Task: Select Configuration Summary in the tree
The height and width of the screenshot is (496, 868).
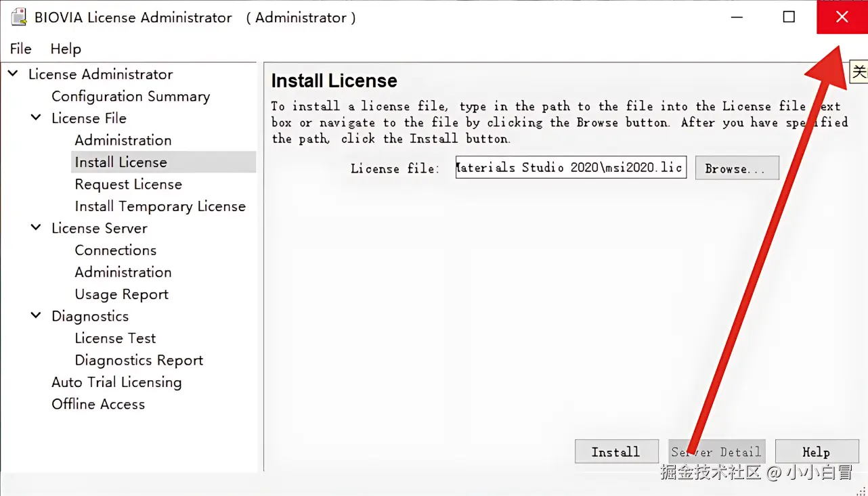Action: (x=131, y=96)
